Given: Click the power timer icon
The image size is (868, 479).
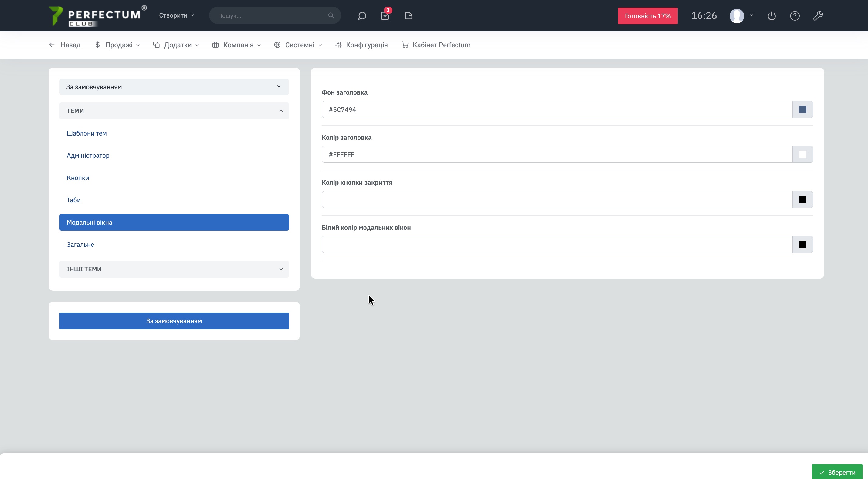Looking at the screenshot, I should coord(771,16).
